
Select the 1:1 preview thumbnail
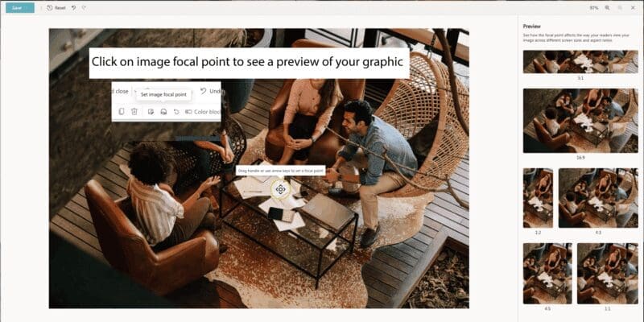[608, 274]
